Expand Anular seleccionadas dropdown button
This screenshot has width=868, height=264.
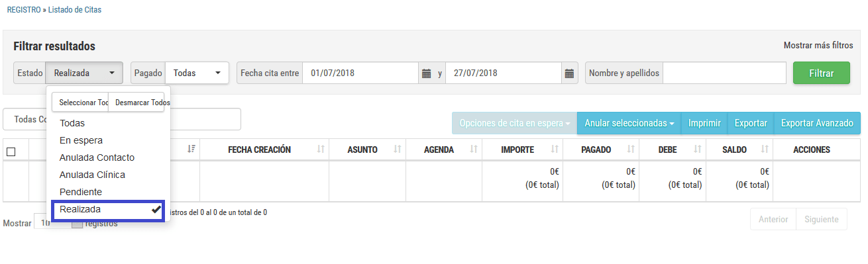point(629,123)
